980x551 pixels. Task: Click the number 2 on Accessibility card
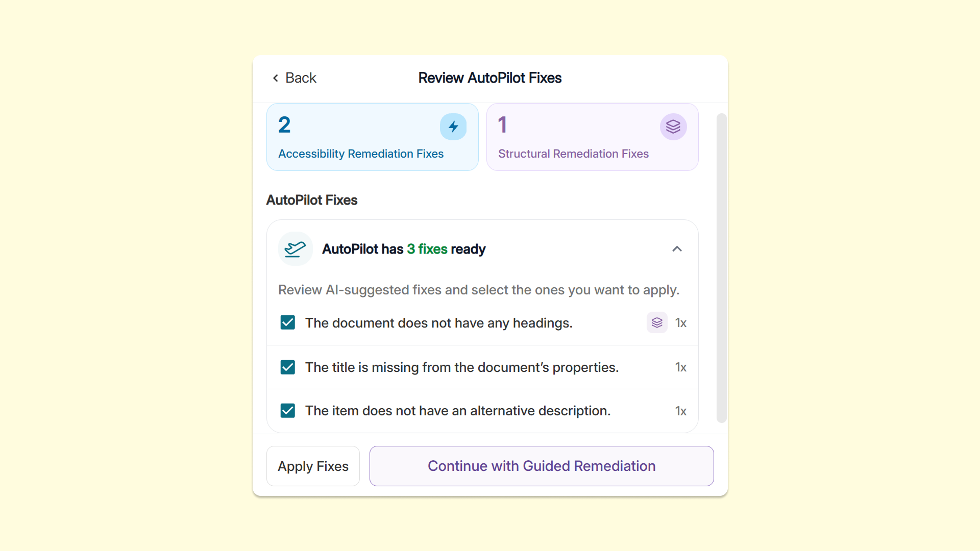click(x=284, y=125)
